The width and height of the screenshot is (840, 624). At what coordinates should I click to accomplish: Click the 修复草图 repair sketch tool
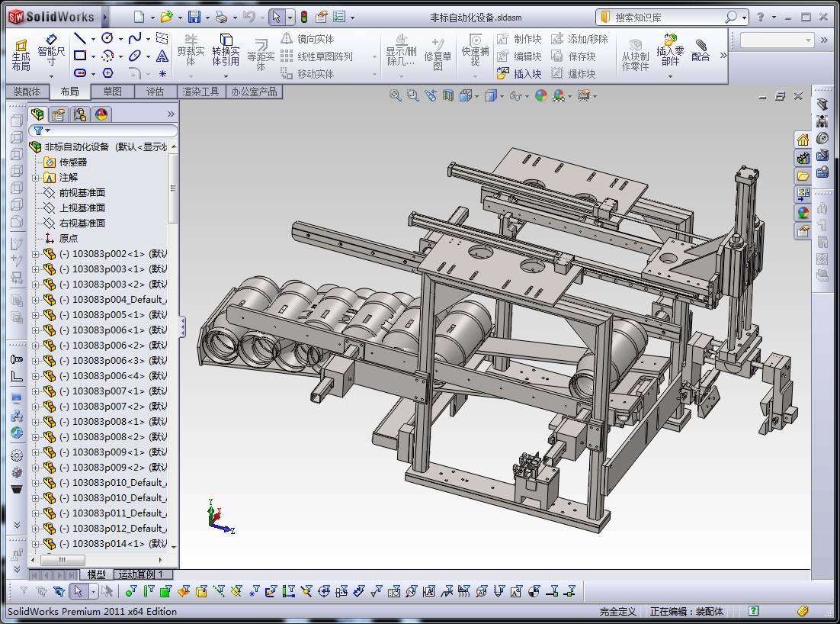click(438, 55)
